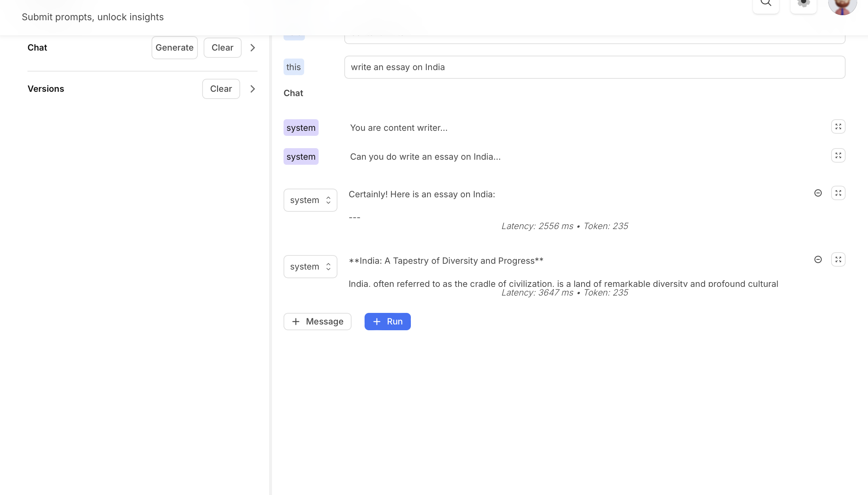Expand the 'India: A Tapestry' message
The height and width of the screenshot is (495, 868).
pyautogui.click(x=838, y=259)
